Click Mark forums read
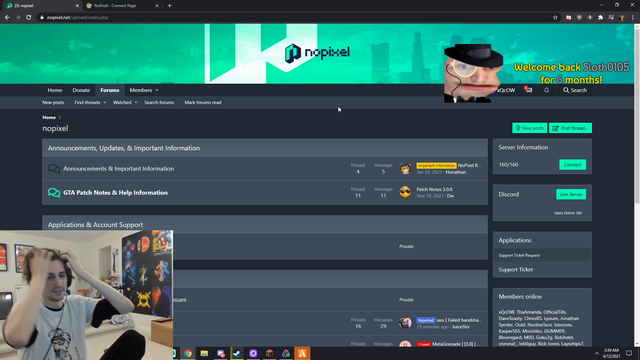The height and width of the screenshot is (360, 640). (x=203, y=102)
